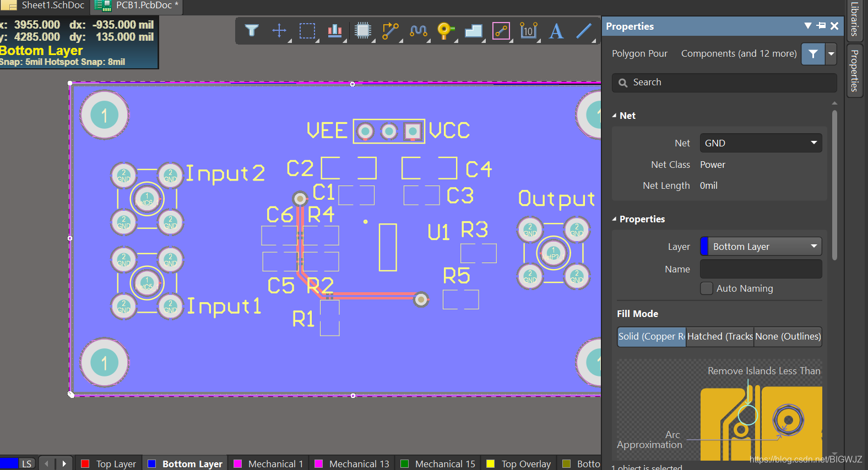The height and width of the screenshot is (470, 868).
Task: Click the red Top Layer color swatch
Action: click(85, 464)
